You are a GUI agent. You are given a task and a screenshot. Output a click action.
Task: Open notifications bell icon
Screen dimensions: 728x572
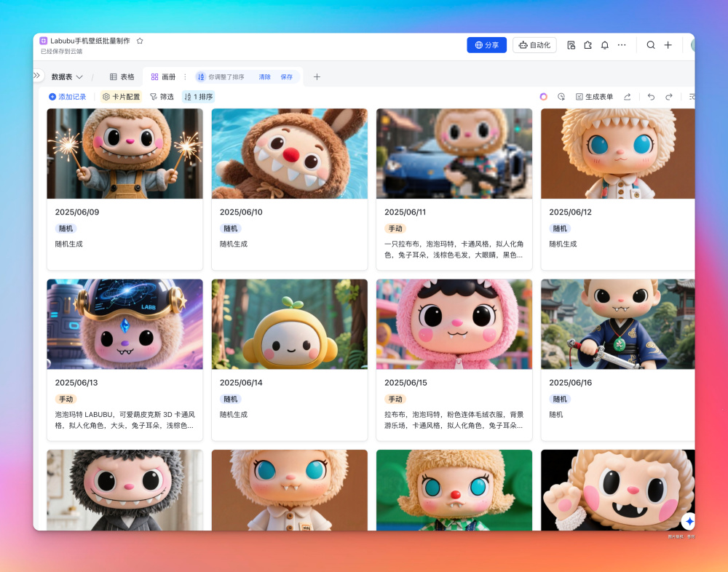click(x=604, y=45)
